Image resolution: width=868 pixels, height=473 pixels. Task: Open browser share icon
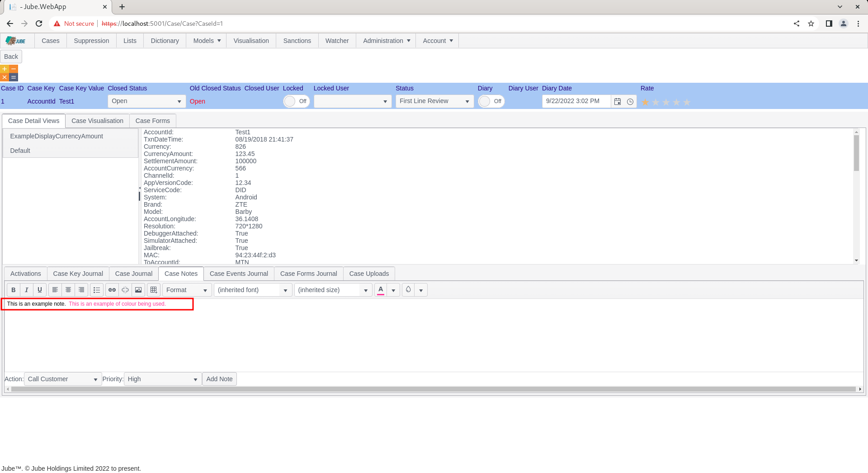coord(797,24)
